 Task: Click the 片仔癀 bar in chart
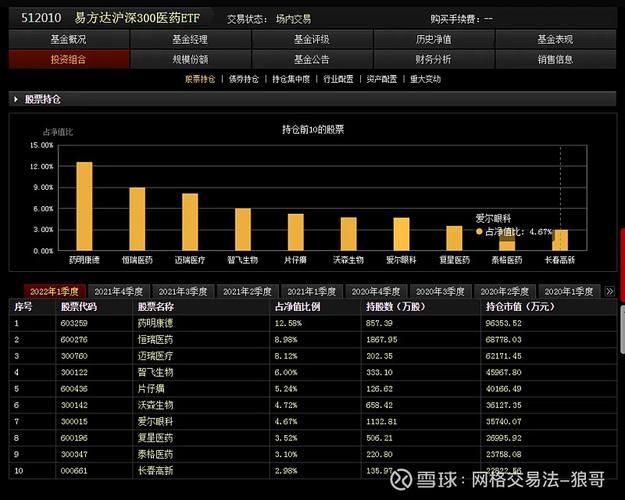(x=296, y=232)
